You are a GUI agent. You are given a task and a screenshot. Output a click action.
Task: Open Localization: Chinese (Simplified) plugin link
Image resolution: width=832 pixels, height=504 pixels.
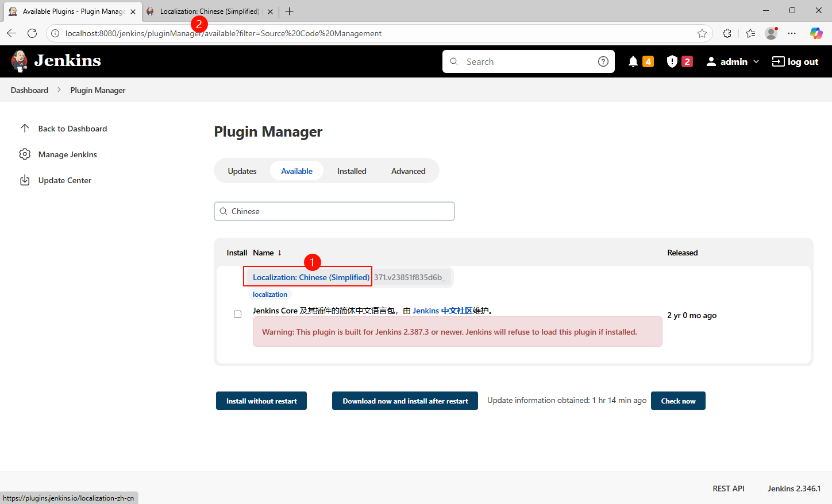tap(311, 277)
